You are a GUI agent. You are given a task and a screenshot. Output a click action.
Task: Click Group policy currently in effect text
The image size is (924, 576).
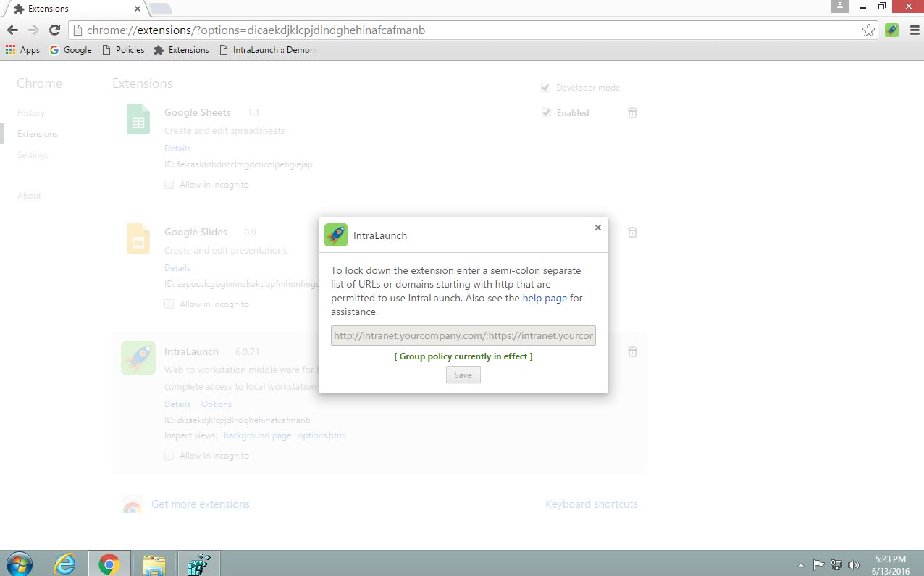pyautogui.click(x=463, y=356)
